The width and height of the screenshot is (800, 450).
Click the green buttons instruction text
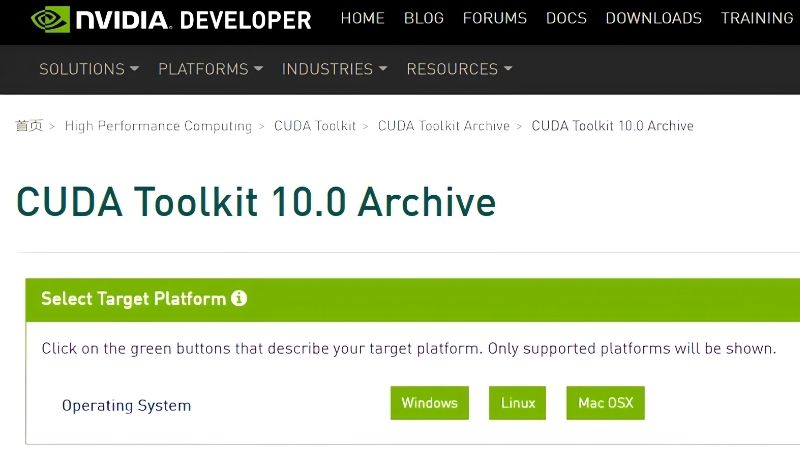409,348
